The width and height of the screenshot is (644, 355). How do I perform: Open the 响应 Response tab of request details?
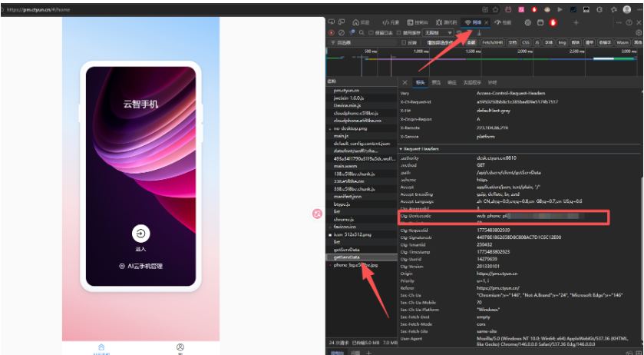coord(452,82)
